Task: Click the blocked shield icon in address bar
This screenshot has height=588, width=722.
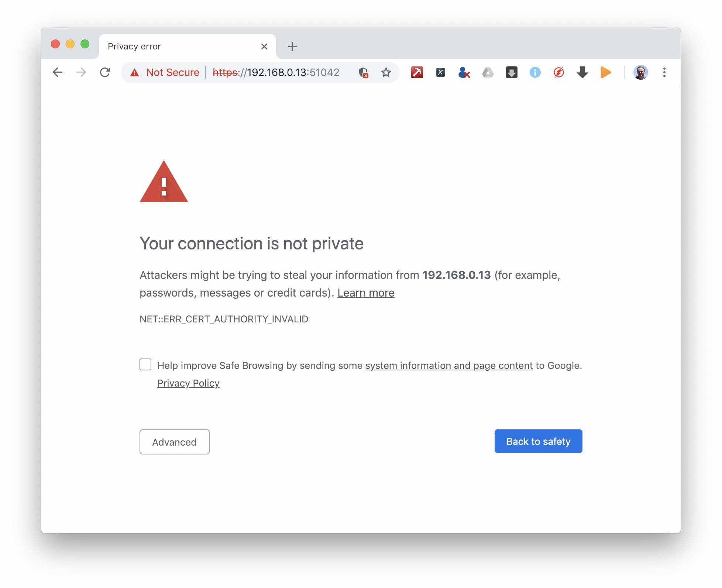Action: pos(363,72)
